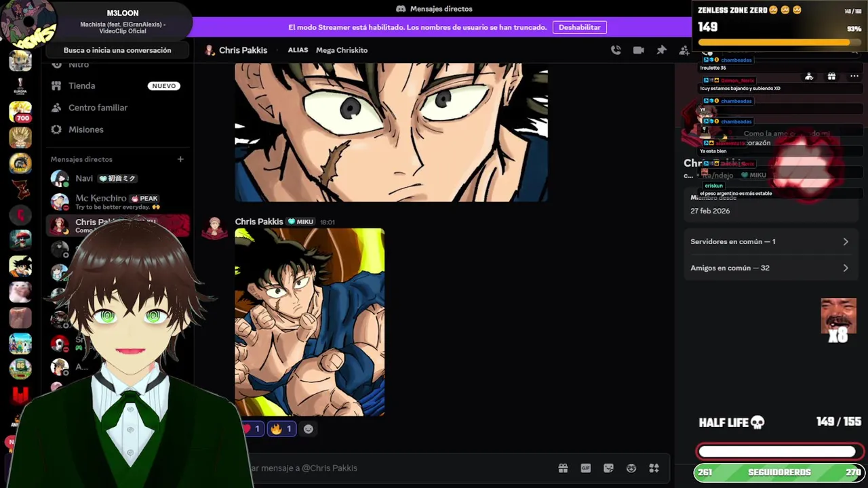868x488 pixels.
Task: Click Chris Pakkis username in message header
Action: click(259, 222)
